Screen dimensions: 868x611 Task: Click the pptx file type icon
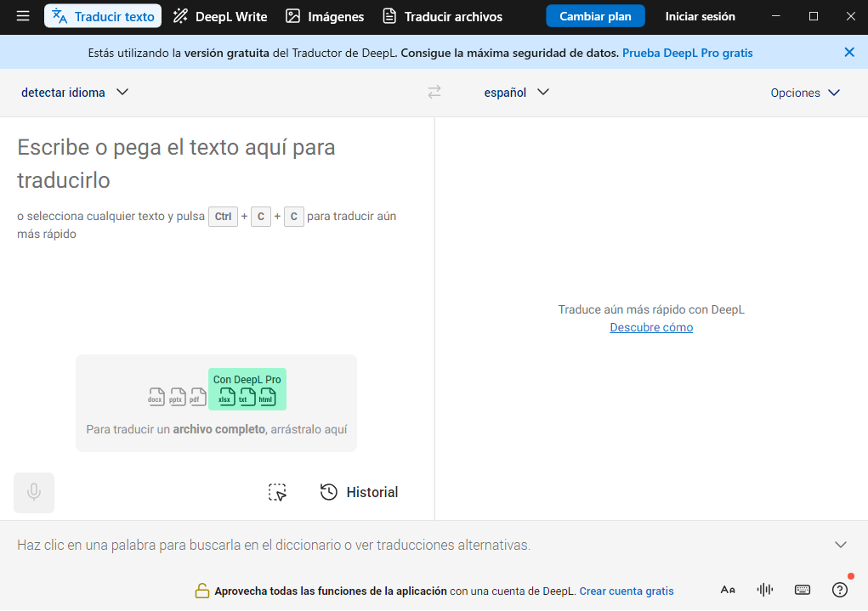[x=177, y=396]
